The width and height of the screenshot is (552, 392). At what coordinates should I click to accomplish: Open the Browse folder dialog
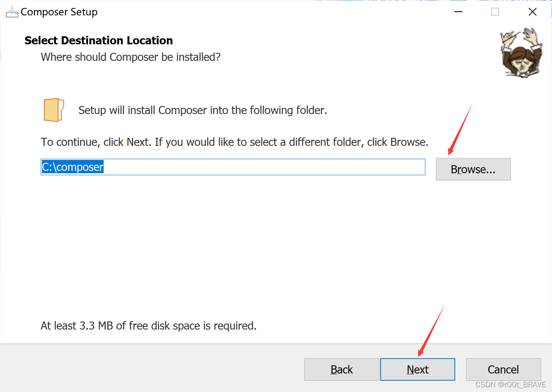click(473, 169)
